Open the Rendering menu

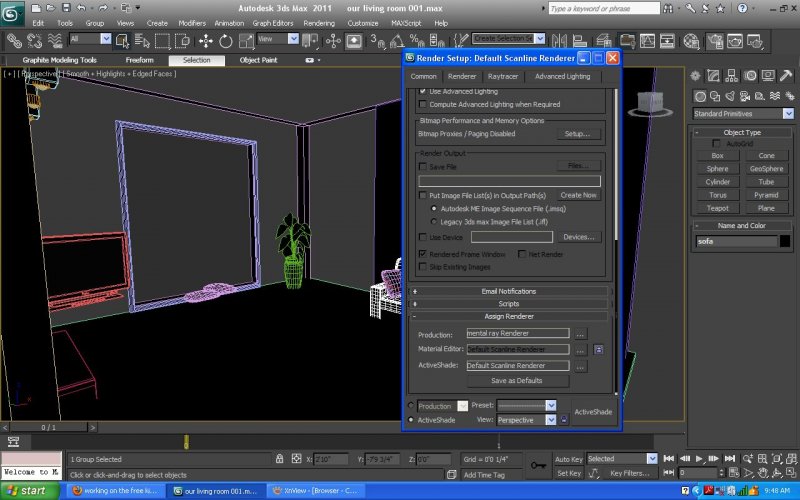pos(319,23)
